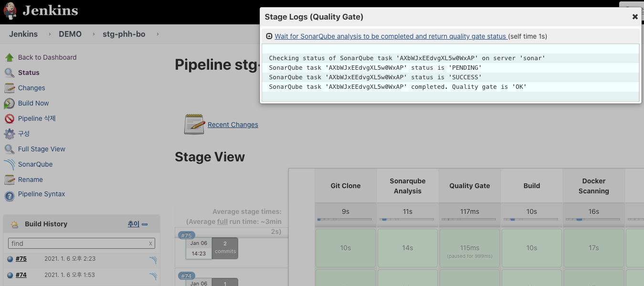Click the Full Stage View magnifier icon
This screenshot has height=286, width=644.
10,149
